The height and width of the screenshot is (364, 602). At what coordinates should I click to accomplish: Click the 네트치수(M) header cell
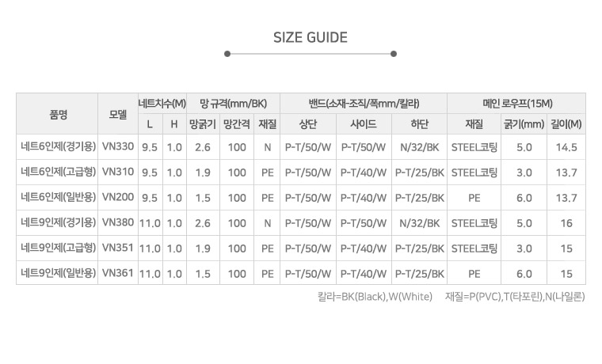tap(162, 104)
